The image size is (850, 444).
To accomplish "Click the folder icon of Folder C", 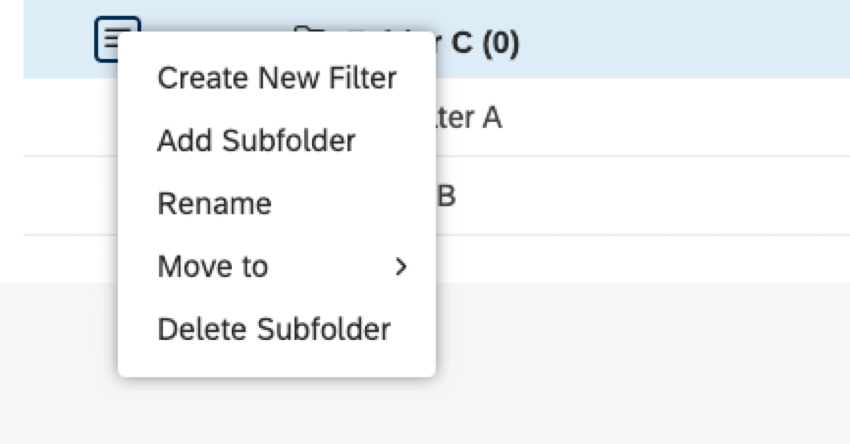I will (x=305, y=34).
